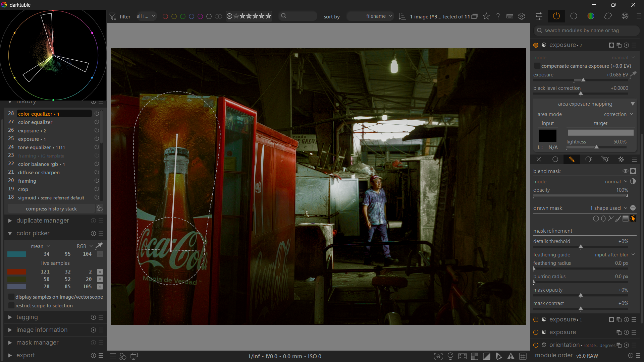Turn blending off with the X icon
Image resolution: width=644 pixels, height=362 pixels.
[539, 159]
